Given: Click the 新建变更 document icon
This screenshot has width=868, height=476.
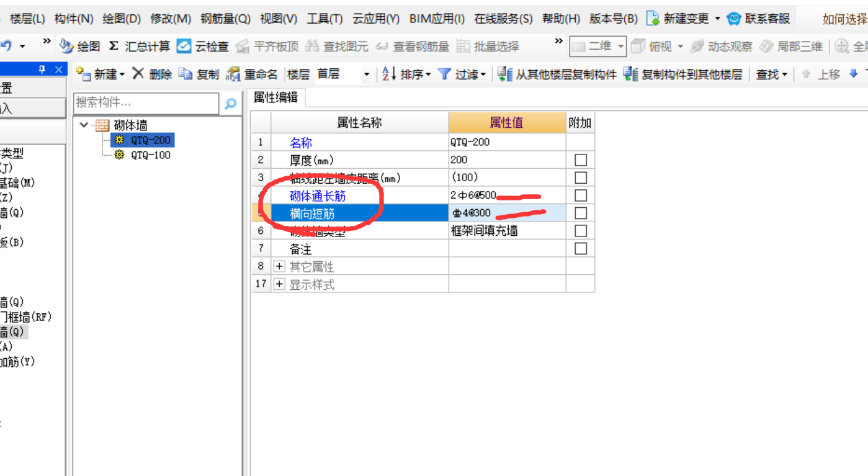Looking at the screenshot, I should [x=653, y=18].
